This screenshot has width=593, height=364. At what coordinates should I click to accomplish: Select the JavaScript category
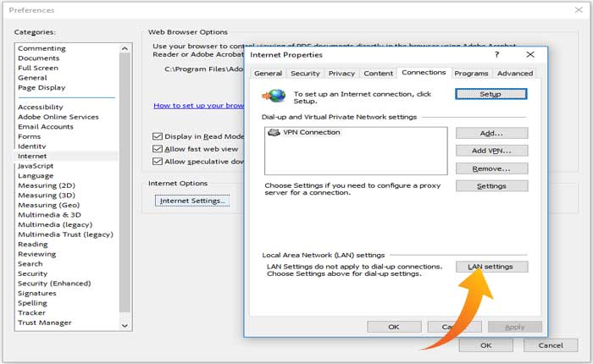[36, 166]
